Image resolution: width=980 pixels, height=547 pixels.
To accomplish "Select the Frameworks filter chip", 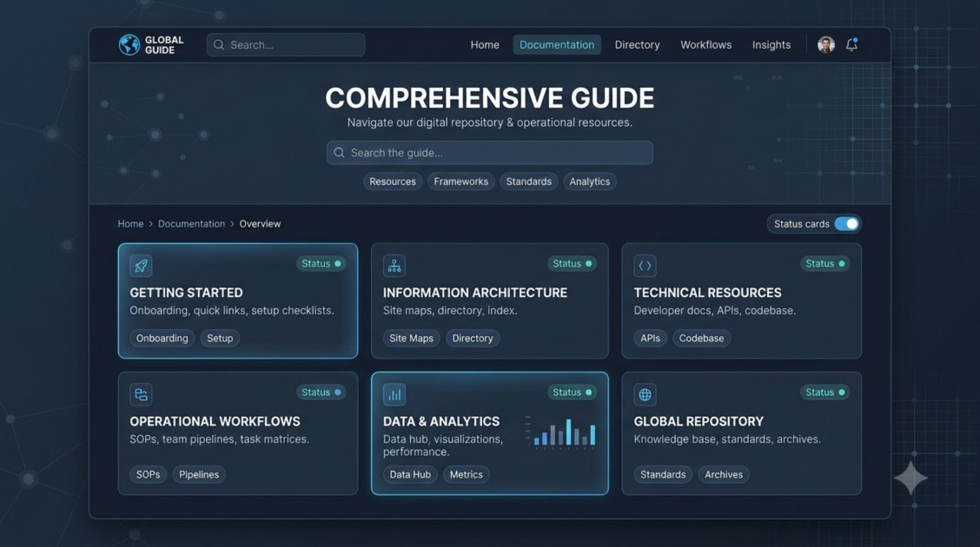I will coord(461,181).
